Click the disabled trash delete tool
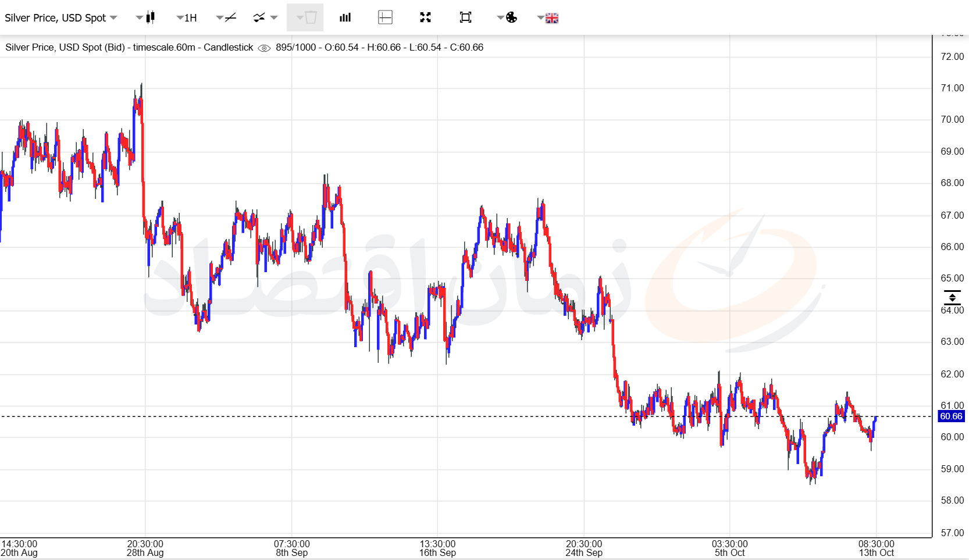 point(305,17)
